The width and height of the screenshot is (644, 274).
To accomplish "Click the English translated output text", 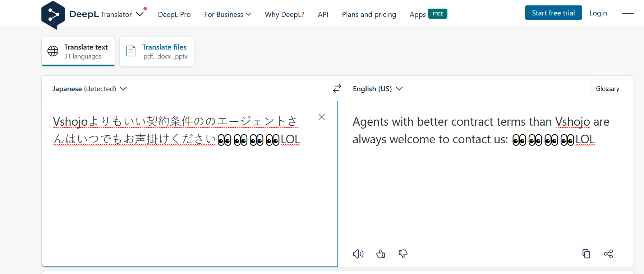I will click(481, 130).
